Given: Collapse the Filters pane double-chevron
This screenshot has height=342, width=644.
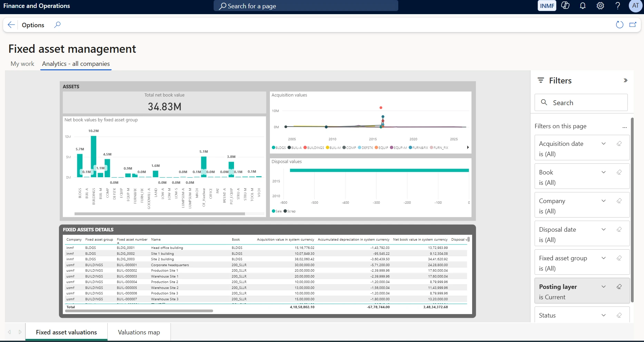Looking at the screenshot, I should (x=625, y=80).
